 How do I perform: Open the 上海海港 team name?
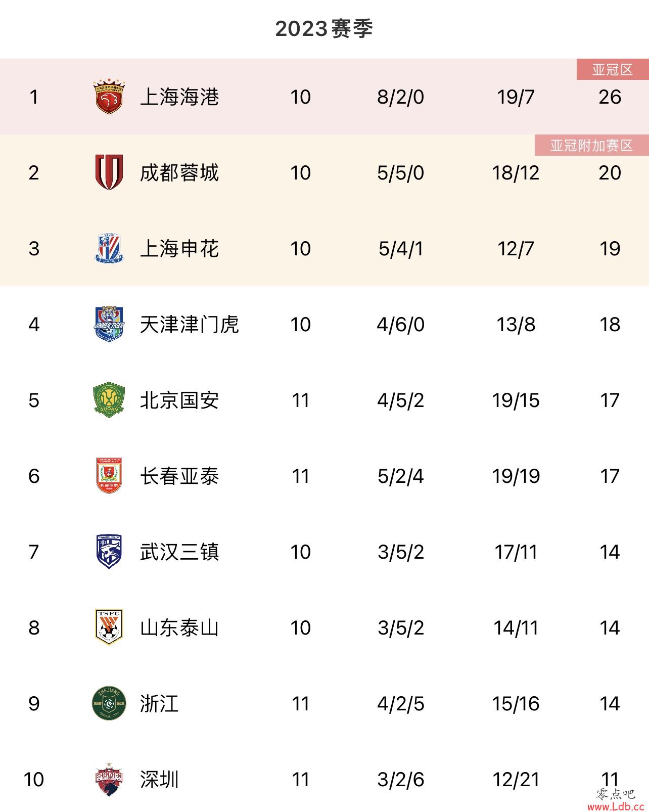179,97
